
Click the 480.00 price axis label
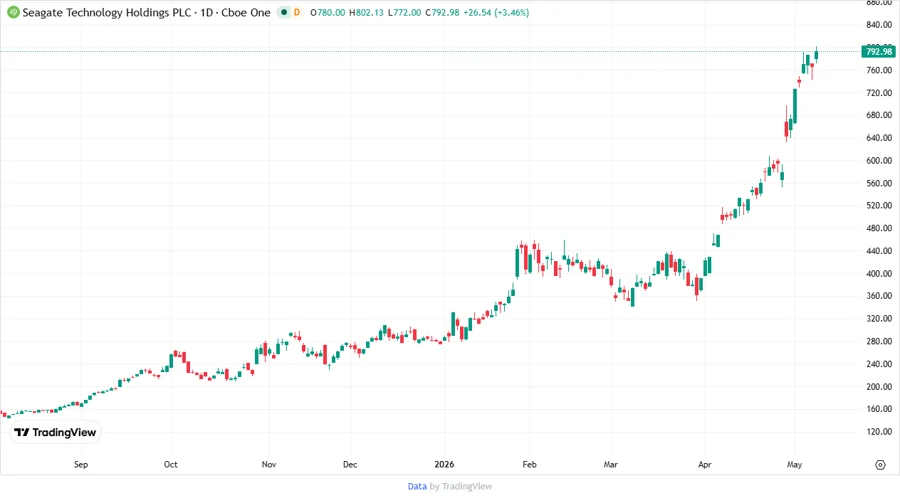(x=879, y=228)
